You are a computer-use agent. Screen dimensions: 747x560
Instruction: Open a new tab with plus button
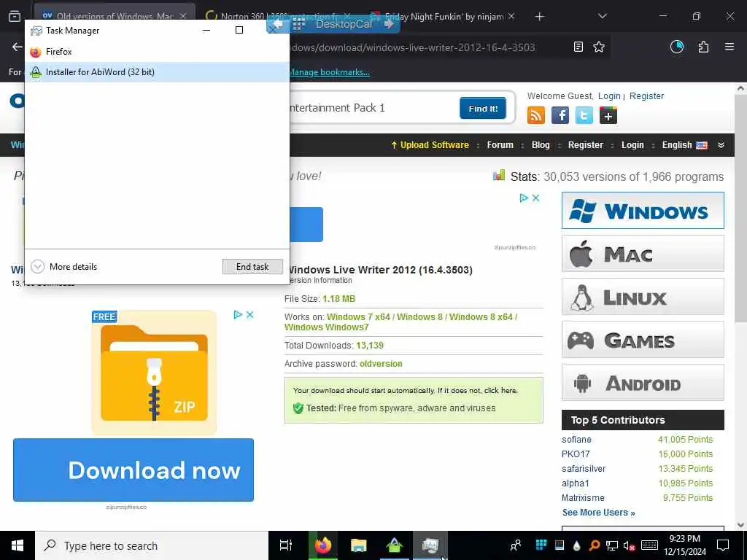coord(539,17)
